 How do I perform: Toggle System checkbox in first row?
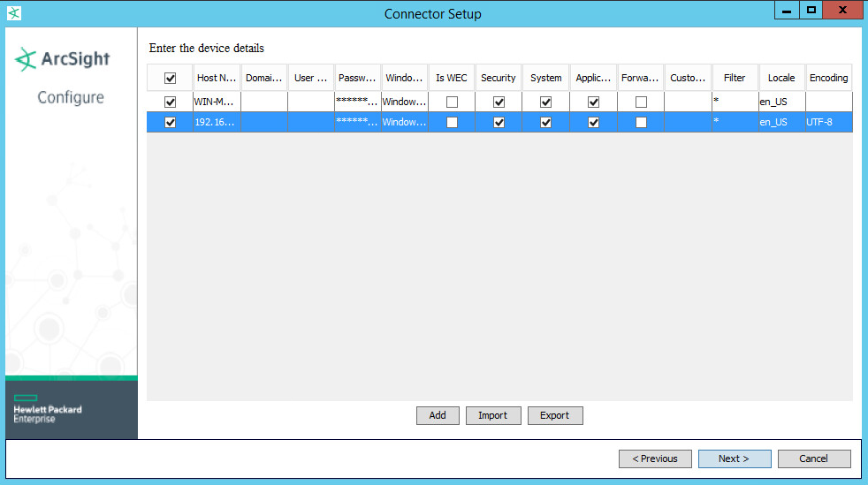click(x=546, y=102)
